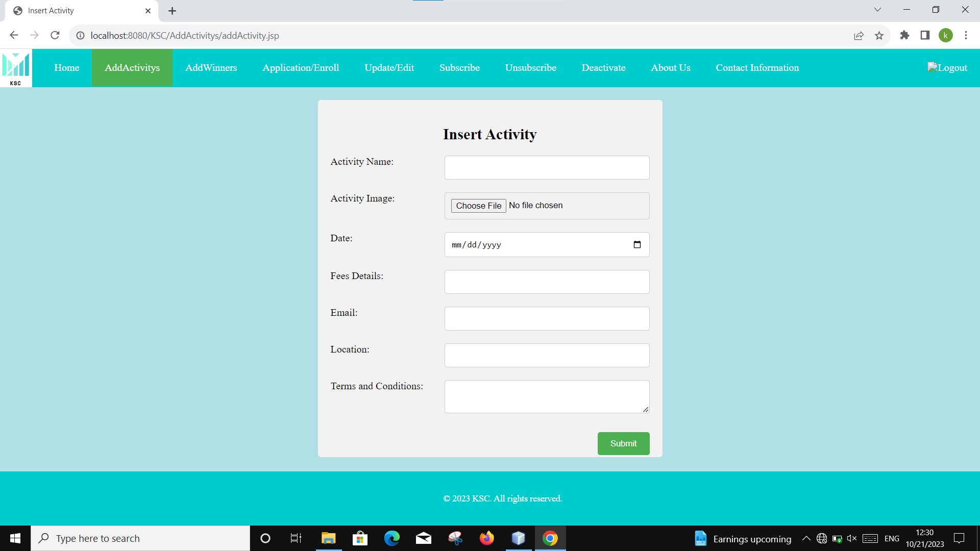Viewport: 980px width, 551px height.
Task: Show hidden system tray icons
Action: pyautogui.click(x=806, y=538)
